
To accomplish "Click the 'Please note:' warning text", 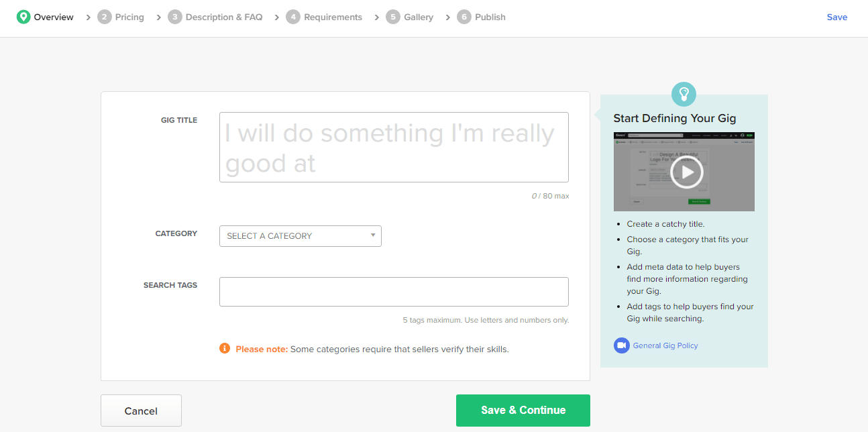I will 262,349.
